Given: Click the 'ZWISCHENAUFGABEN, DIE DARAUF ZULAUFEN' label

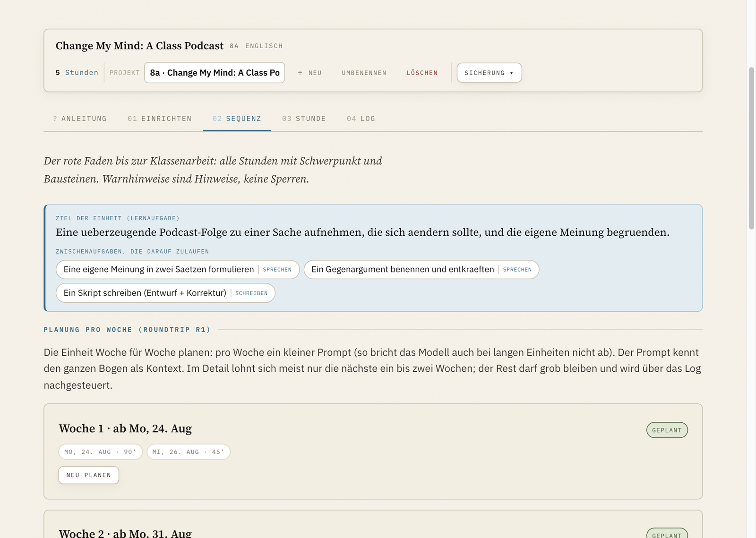Looking at the screenshot, I should pyautogui.click(x=132, y=251).
